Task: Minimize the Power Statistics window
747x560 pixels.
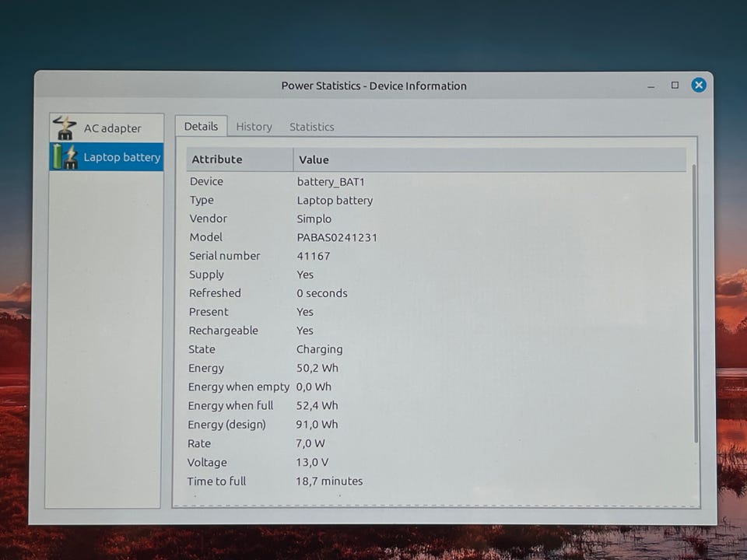Action: click(651, 86)
